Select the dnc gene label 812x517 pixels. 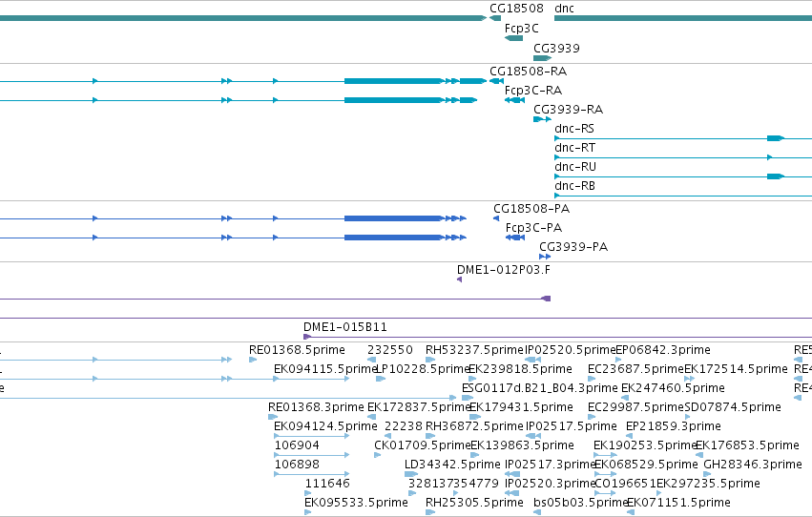point(564,9)
